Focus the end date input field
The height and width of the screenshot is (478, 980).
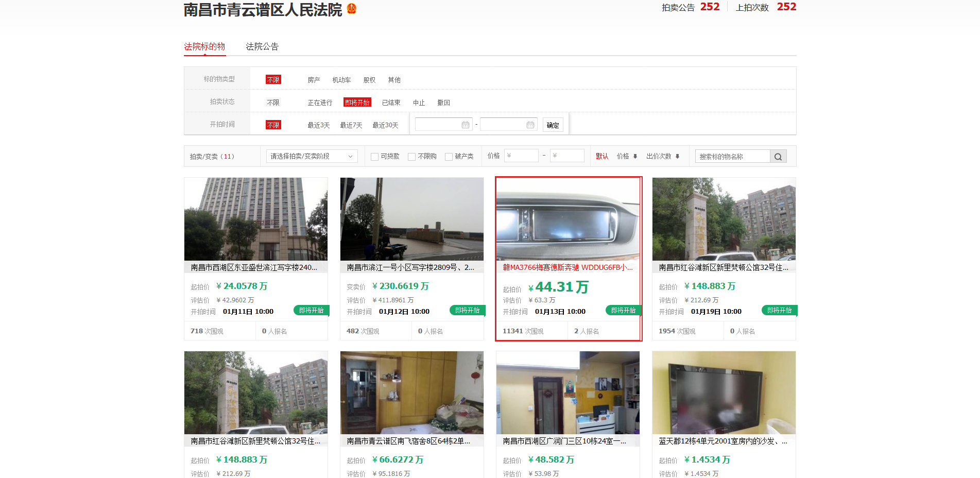coord(508,125)
